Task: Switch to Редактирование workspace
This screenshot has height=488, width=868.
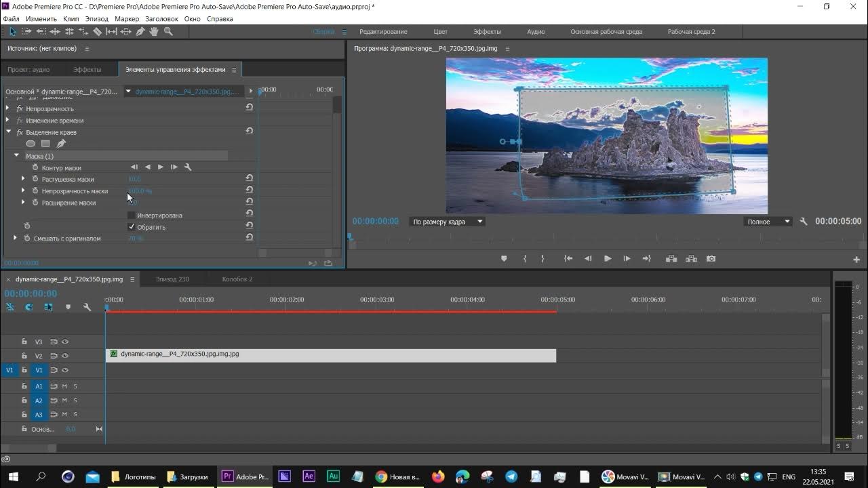Action: pyautogui.click(x=383, y=32)
